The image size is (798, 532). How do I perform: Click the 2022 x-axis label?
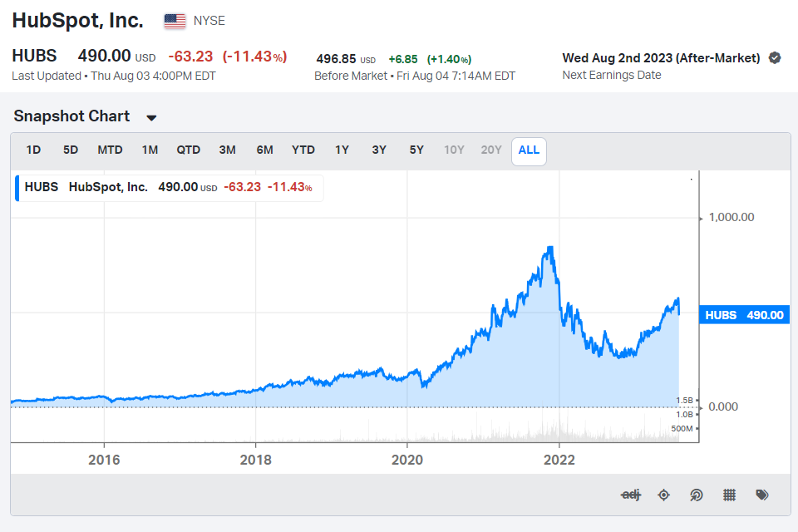[x=559, y=461]
